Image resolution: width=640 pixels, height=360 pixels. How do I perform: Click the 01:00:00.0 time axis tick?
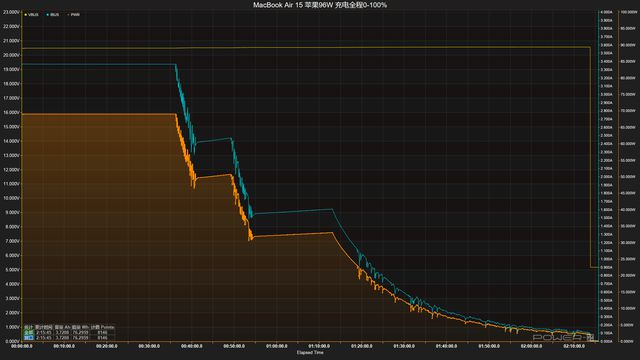[276, 346]
